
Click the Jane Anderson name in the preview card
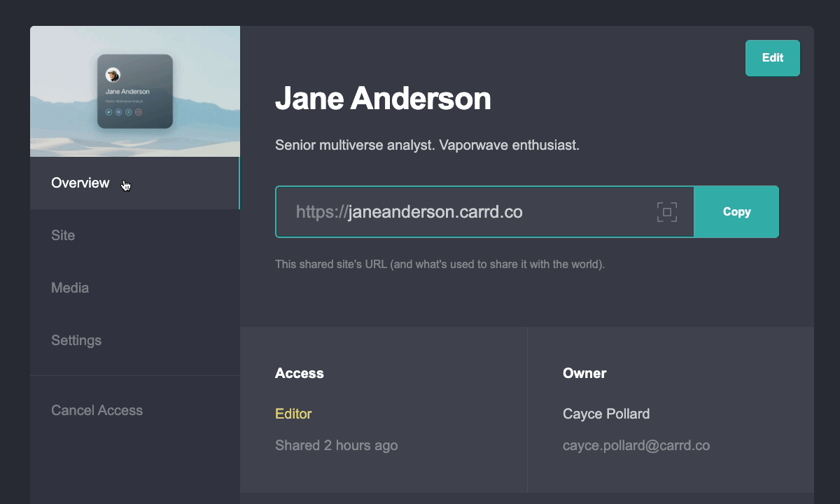127,92
